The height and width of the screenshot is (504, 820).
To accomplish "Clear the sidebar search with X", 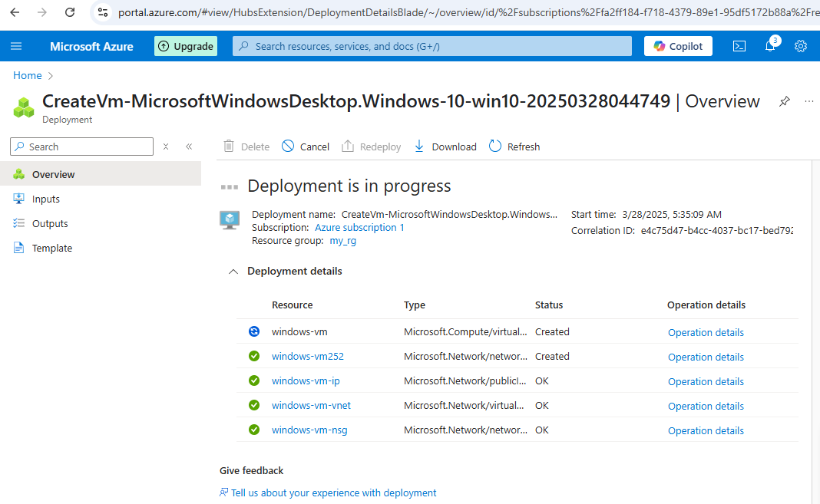I will coord(166,147).
